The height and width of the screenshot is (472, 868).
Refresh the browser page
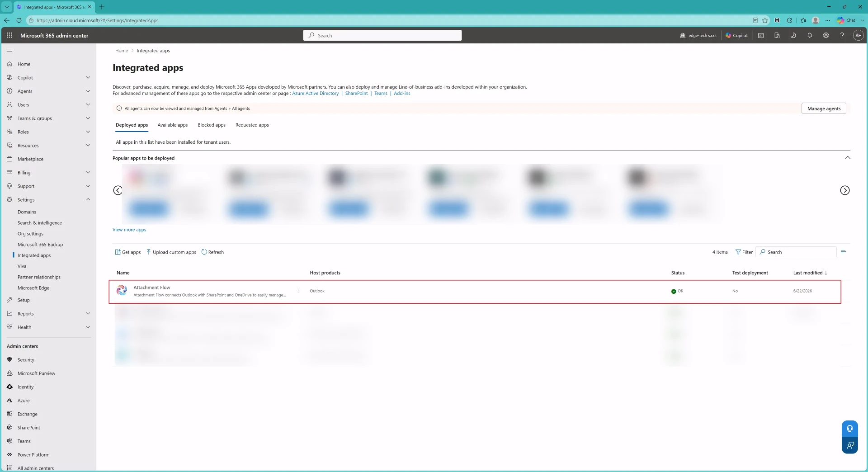(x=19, y=20)
